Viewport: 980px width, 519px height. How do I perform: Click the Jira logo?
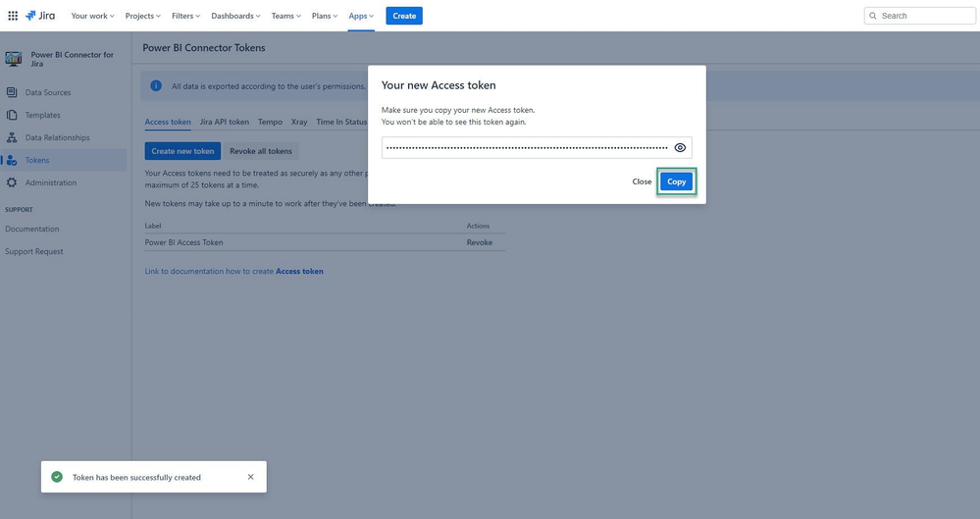[40, 16]
